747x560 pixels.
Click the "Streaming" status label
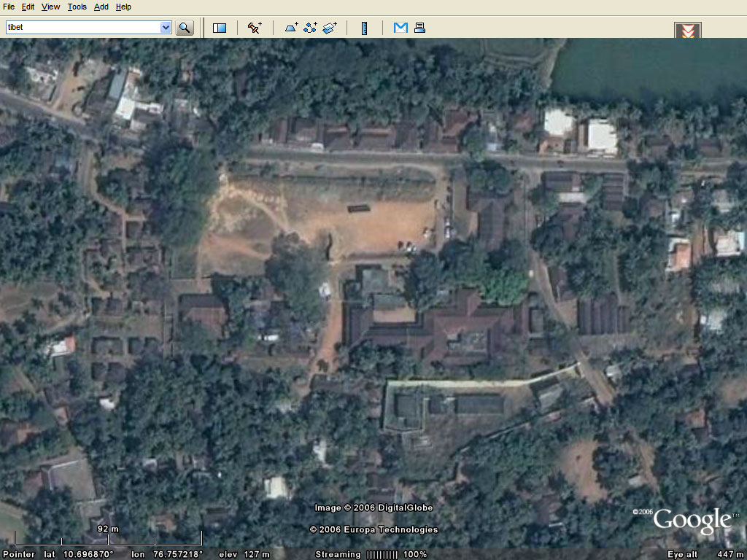(338, 554)
